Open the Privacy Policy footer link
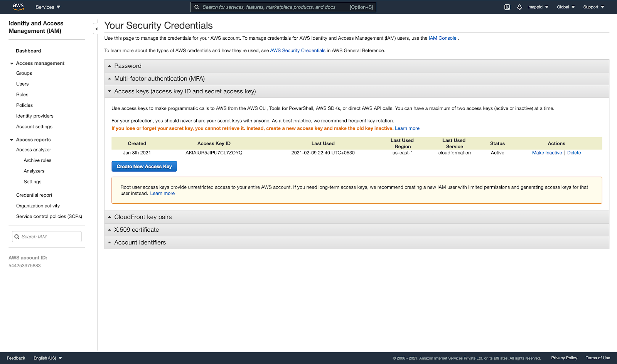Image resolution: width=617 pixels, height=364 pixels. (564, 358)
